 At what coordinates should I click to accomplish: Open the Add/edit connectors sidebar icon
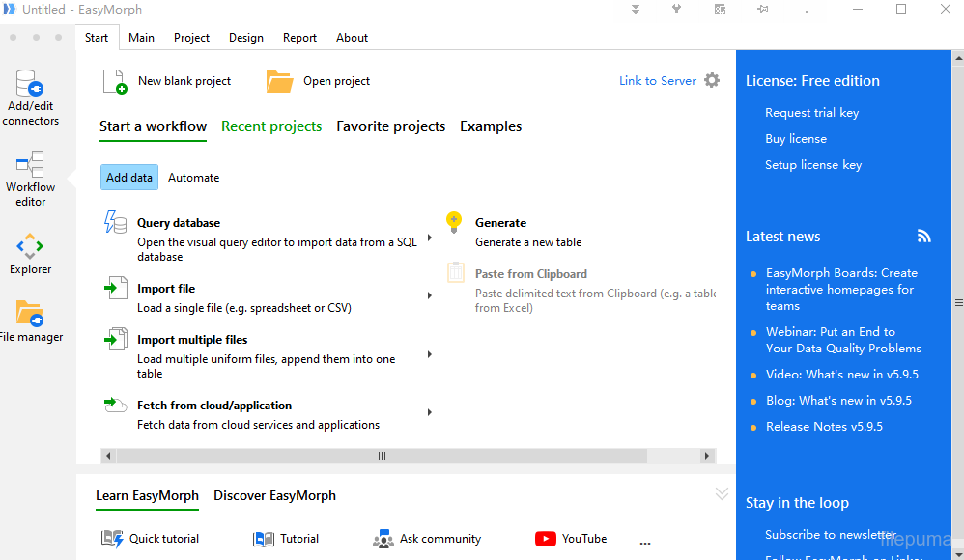(x=30, y=84)
